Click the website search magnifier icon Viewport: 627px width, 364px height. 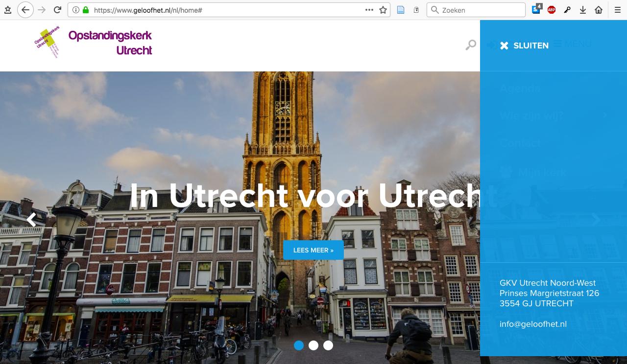(471, 45)
